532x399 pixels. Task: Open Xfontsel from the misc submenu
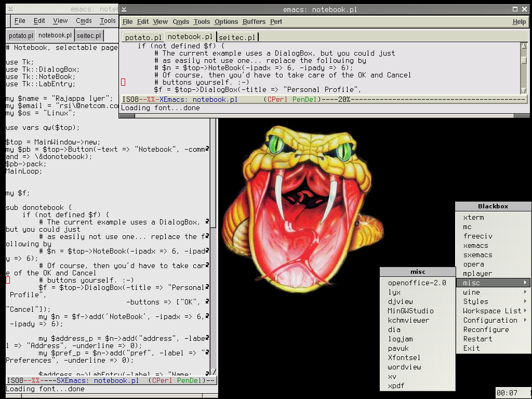pos(418,357)
